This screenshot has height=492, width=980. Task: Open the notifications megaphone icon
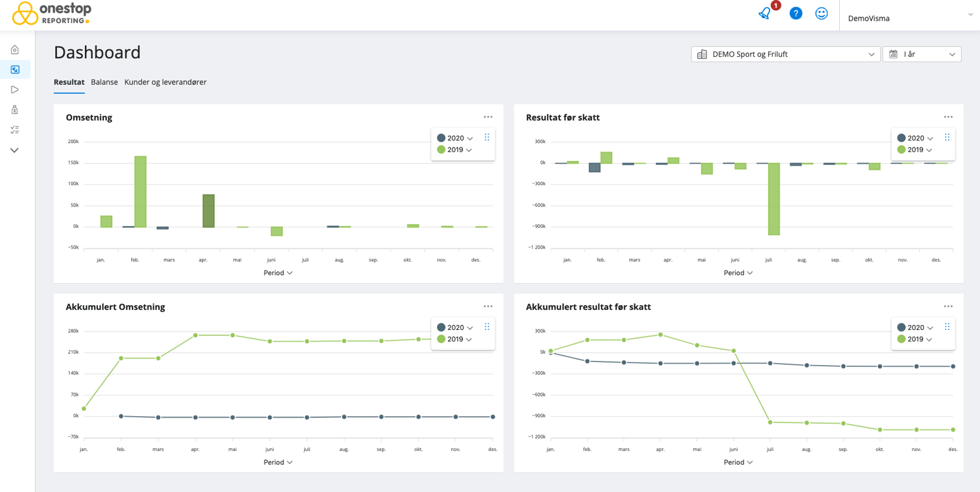[765, 14]
